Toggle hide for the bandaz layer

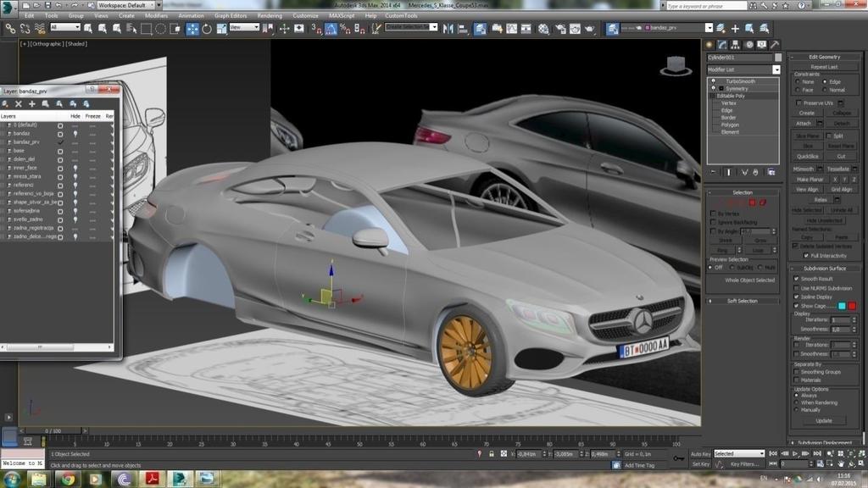75,133
